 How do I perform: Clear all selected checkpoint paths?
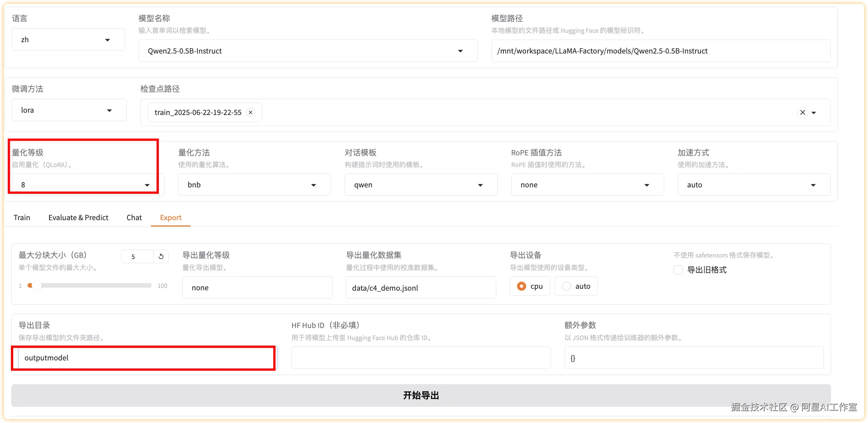803,112
